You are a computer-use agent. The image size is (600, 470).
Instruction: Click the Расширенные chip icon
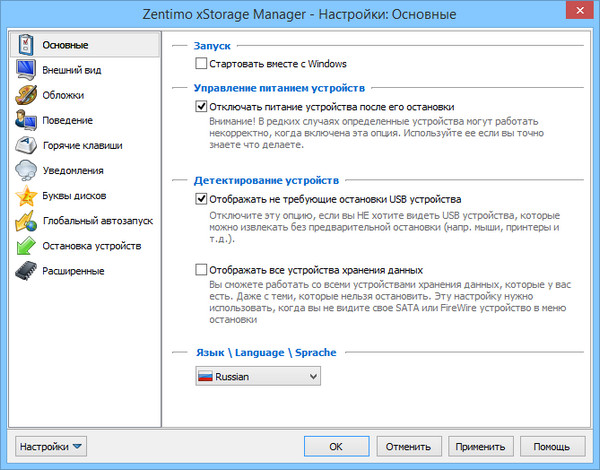coord(26,270)
